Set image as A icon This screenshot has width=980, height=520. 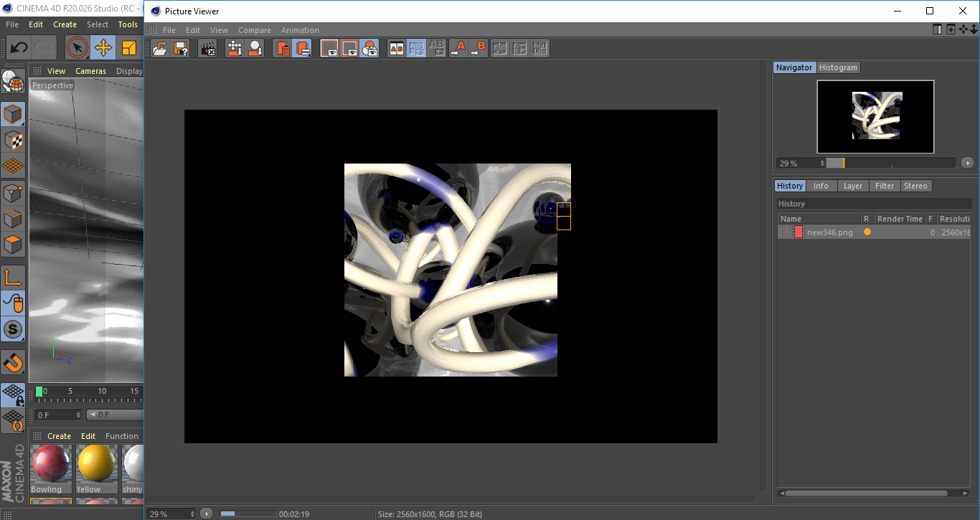tap(458, 48)
